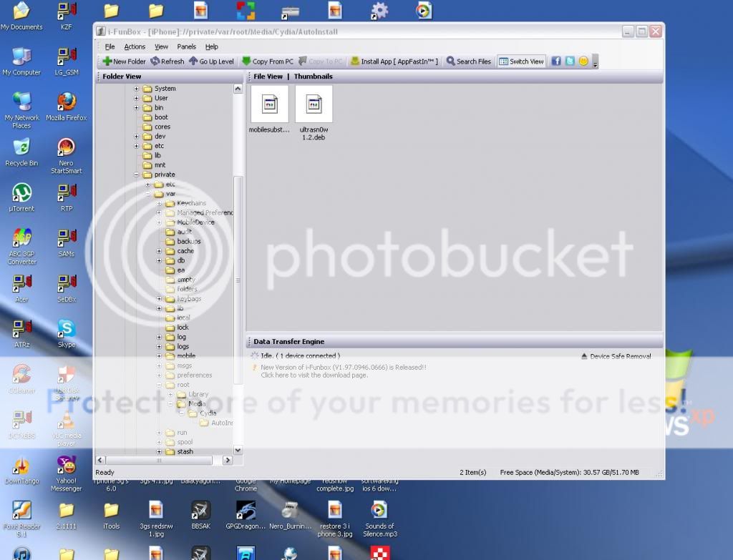Image resolution: width=733 pixels, height=560 pixels.
Task: Click the yellow smiley icon in toolbar
Action: click(583, 62)
